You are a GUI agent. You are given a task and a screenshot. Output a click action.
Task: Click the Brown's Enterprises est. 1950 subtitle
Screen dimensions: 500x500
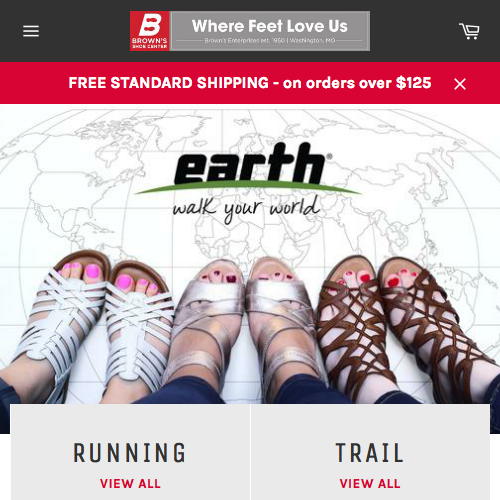pyautogui.click(x=270, y=40)
